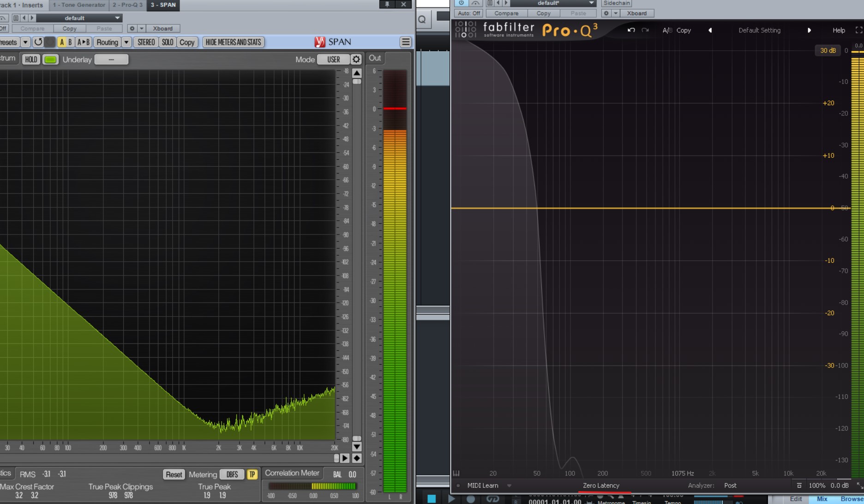Screen dimensions: 864x504
Task: Toggle HOLD in SPAN
Action: pyautogui.click(x=31, y=60)
